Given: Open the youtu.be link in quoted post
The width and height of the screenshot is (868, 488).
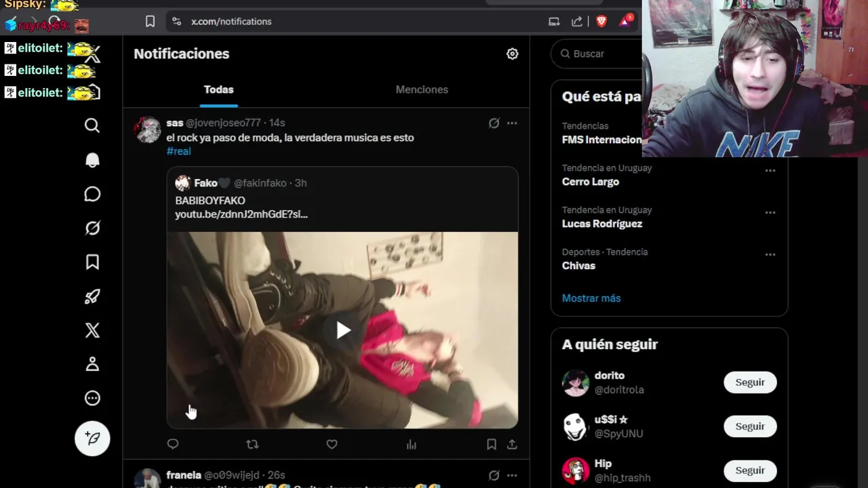Looking at the screenshot, I should click(x=241, y=214).
